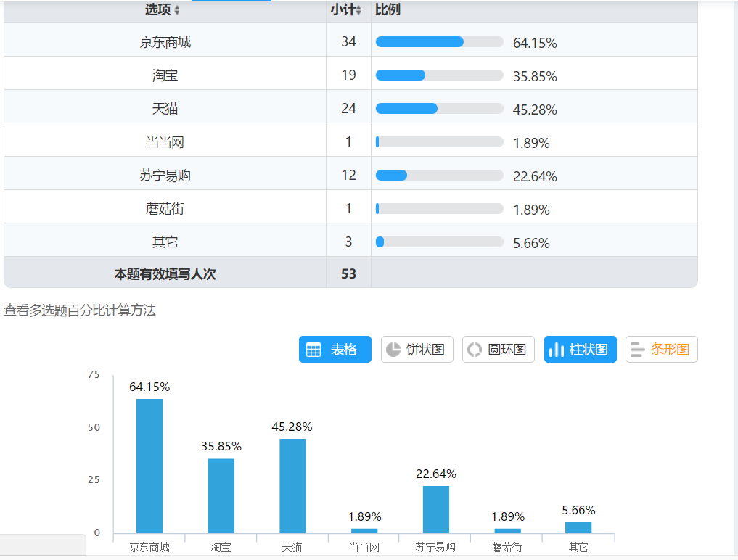Sort table by the 小计 column arrows
738x560 pixels.
pos(358,10)
